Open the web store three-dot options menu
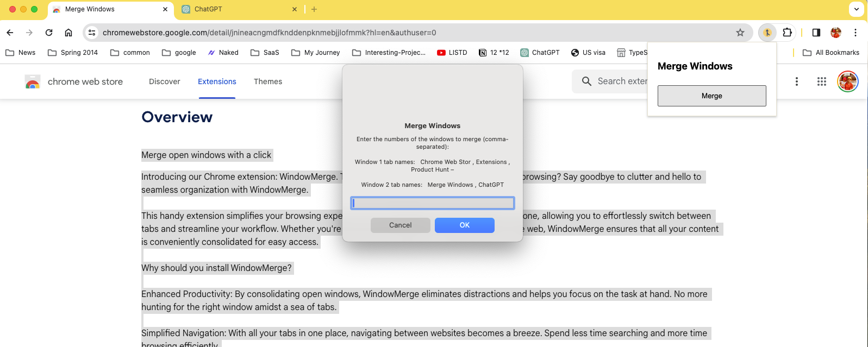The height and width of the screenshot is (347, 868). [x=797, y=81]
